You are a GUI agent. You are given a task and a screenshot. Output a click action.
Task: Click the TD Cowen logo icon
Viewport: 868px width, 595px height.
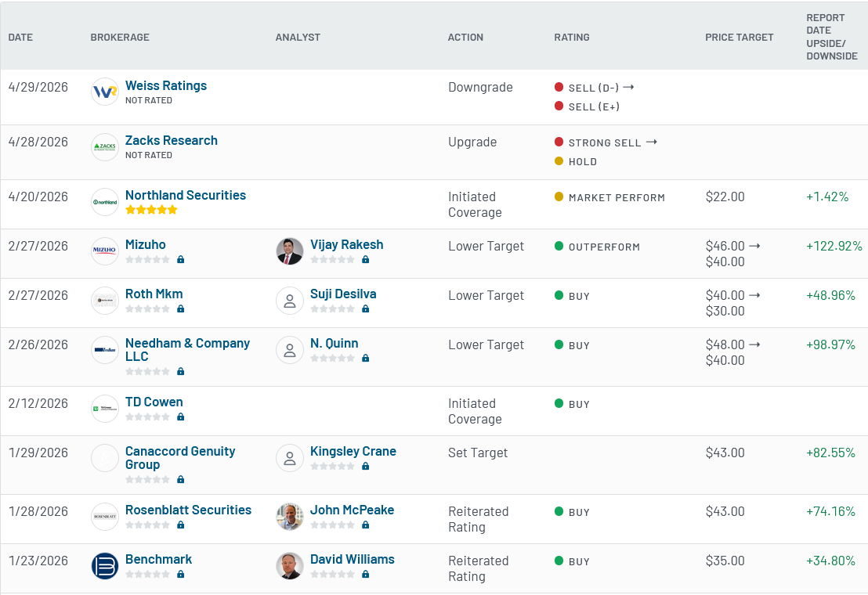(x=105, y=409)
